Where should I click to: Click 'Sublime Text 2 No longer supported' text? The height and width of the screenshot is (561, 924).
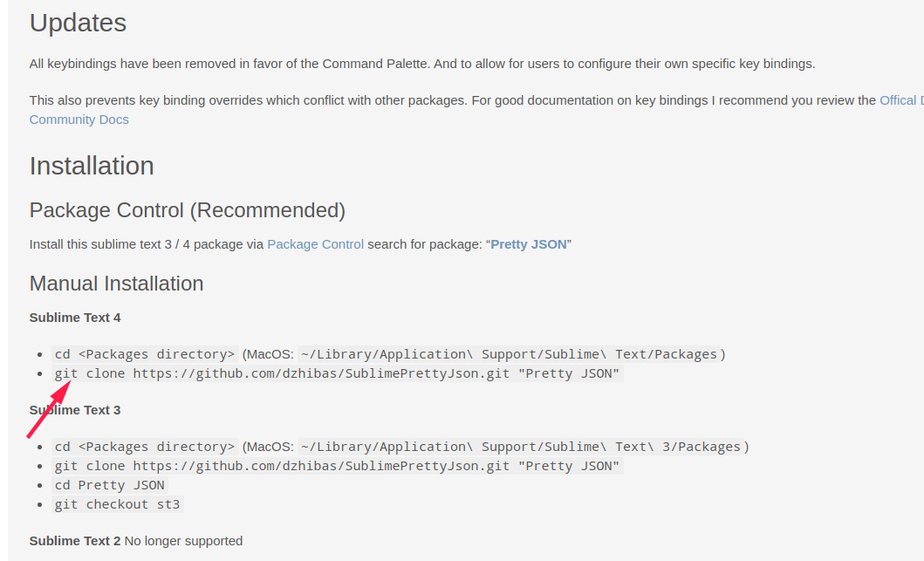[136, 541]
